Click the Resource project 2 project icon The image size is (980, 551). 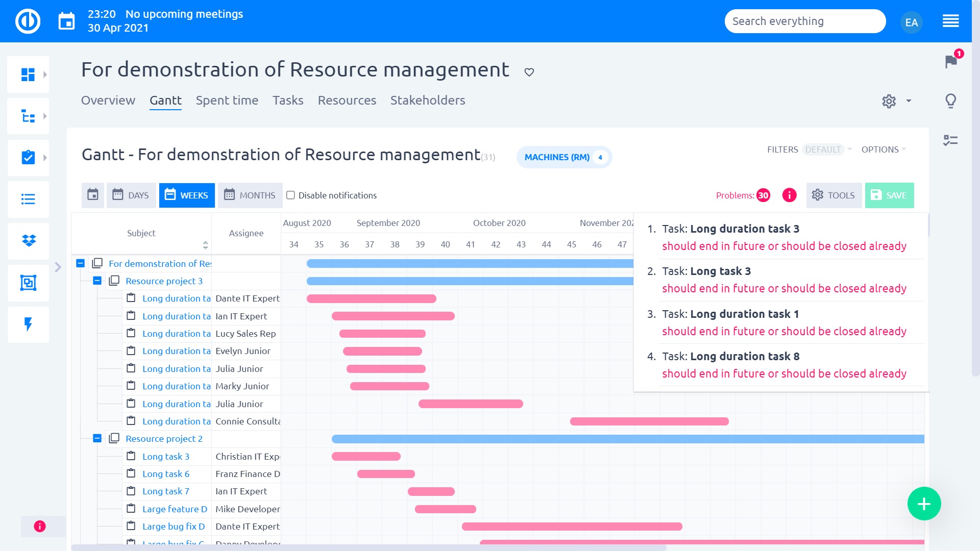pos(114,438)
